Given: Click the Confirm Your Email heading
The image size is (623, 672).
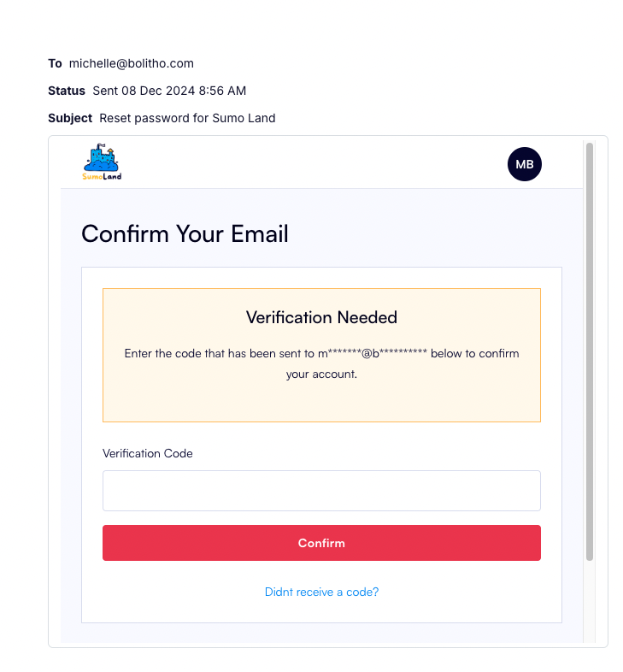Looking at the screenshot, I should click(x=185, y=234).
